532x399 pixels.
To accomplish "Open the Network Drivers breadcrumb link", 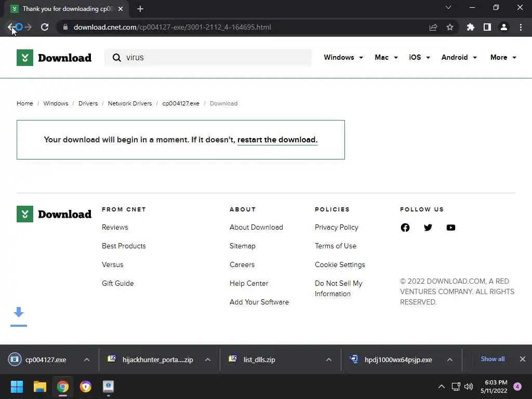I will tap(130, 103).
